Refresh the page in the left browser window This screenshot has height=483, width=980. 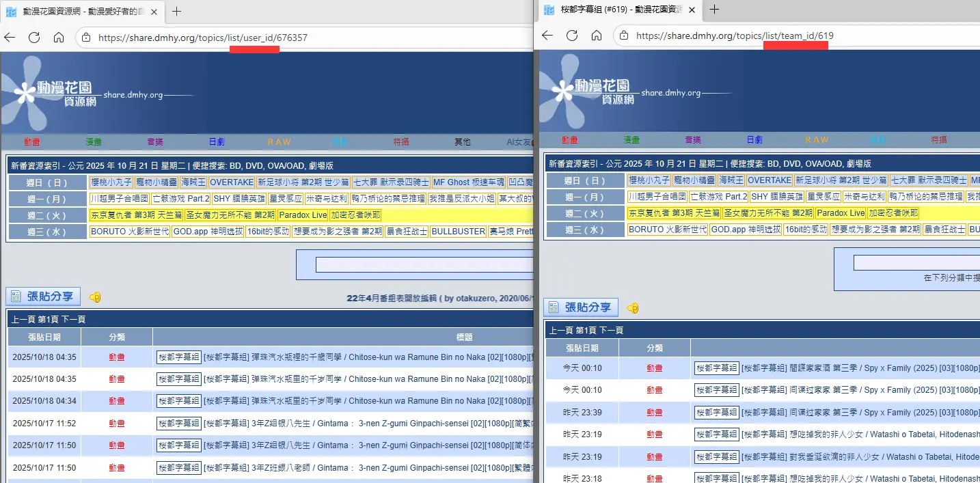point(34,38)
